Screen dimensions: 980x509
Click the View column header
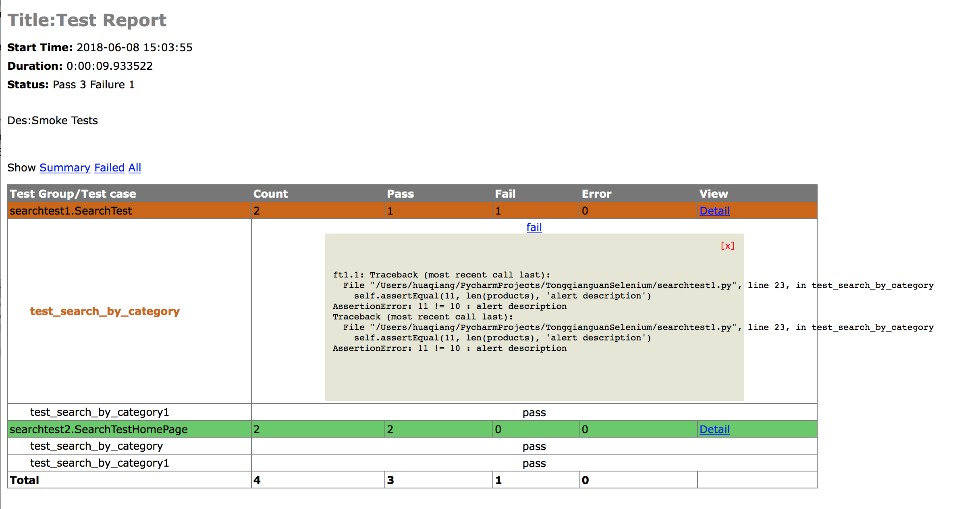tap(713, 194)
